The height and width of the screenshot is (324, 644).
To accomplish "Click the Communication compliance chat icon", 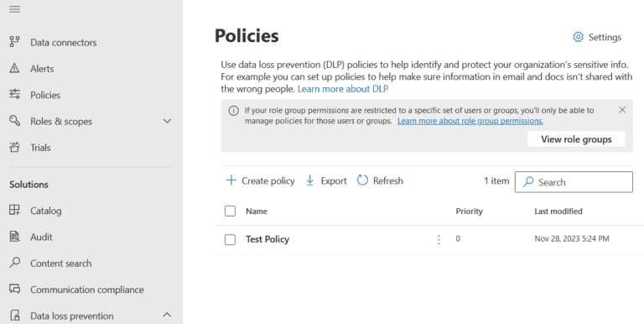I will coord(15,289).
